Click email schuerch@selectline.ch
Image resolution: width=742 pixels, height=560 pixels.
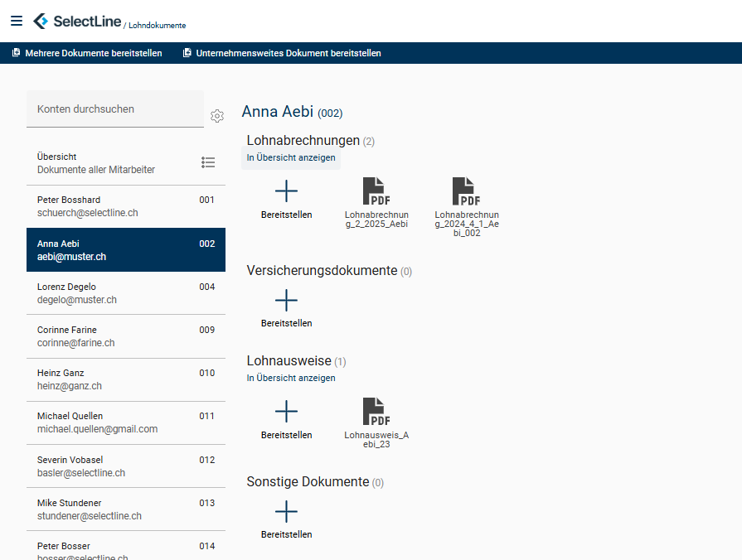point(88,213)
